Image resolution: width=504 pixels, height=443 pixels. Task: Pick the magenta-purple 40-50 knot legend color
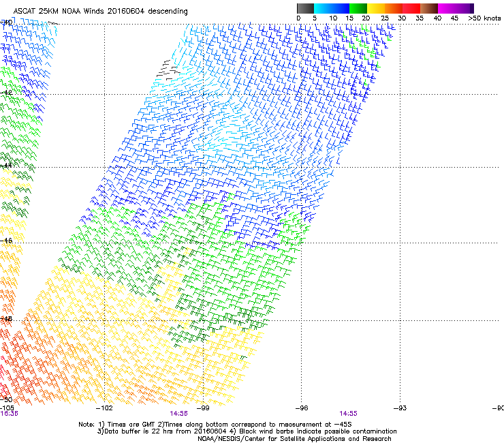(x=456, y=8)
